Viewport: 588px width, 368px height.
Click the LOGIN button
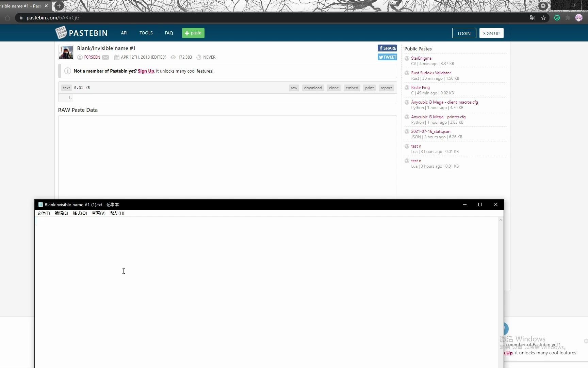464,33
